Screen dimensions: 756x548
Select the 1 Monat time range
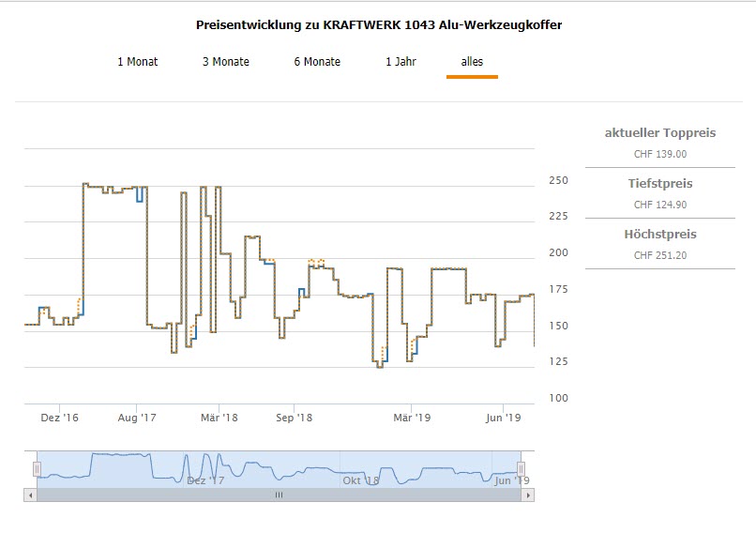click(137, 62)
